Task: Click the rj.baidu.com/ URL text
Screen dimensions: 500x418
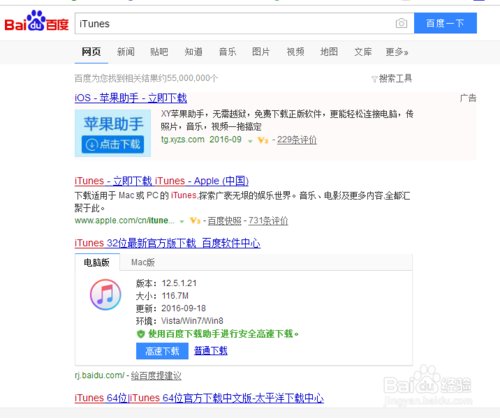Action: pyautogui.click(x=100, y=376)
